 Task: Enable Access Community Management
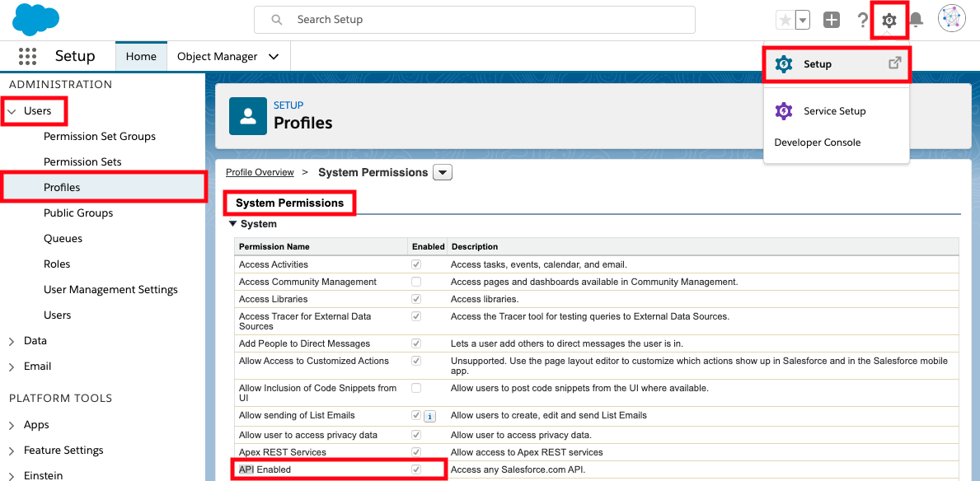pyautogui.click(x=415, y=281)
